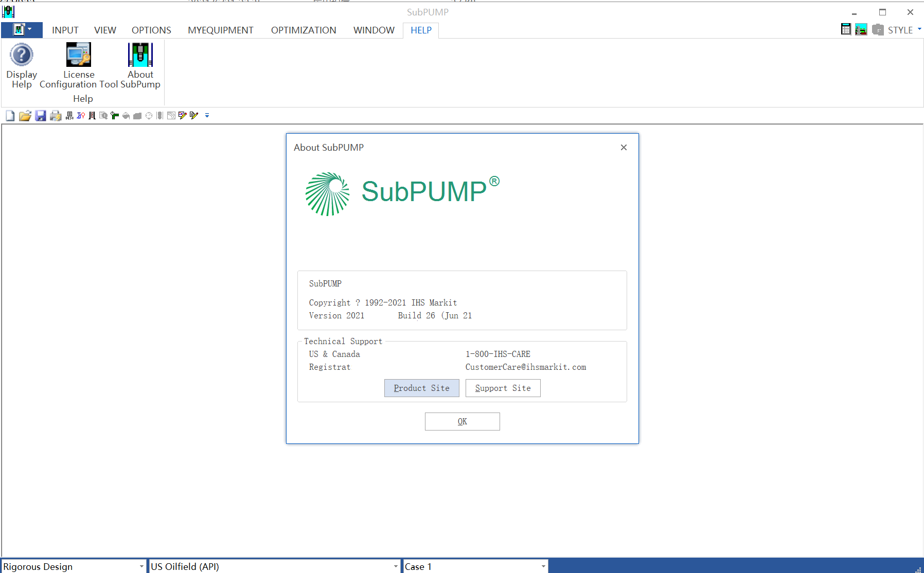
Task: Click the grayed magnifier document toolbar icon
Action: pos(103,116)
